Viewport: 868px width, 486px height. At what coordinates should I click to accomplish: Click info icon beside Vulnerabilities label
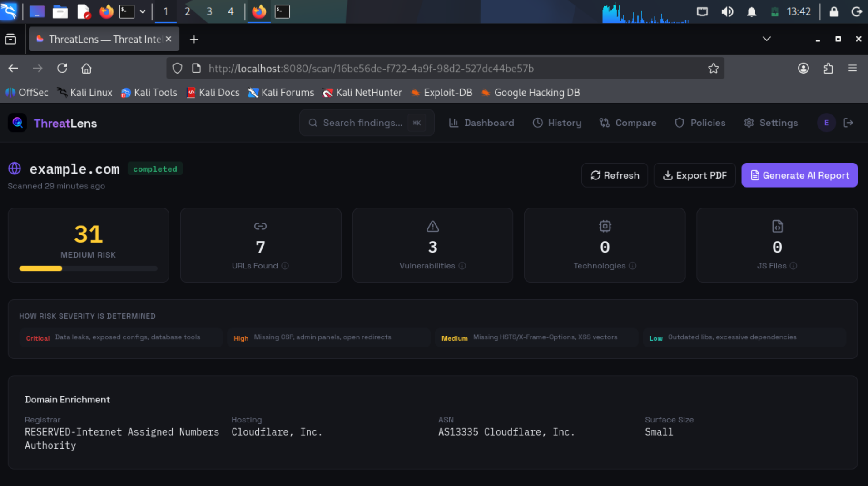462,266
